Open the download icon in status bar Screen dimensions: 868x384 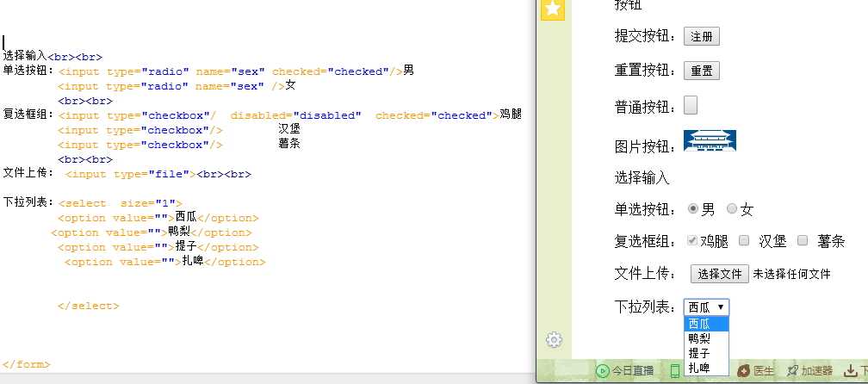pyautogui.click(x=850, y=371)
